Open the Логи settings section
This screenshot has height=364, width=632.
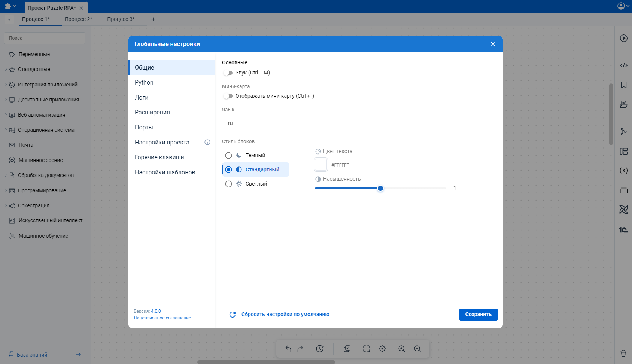tap(171, 97)
